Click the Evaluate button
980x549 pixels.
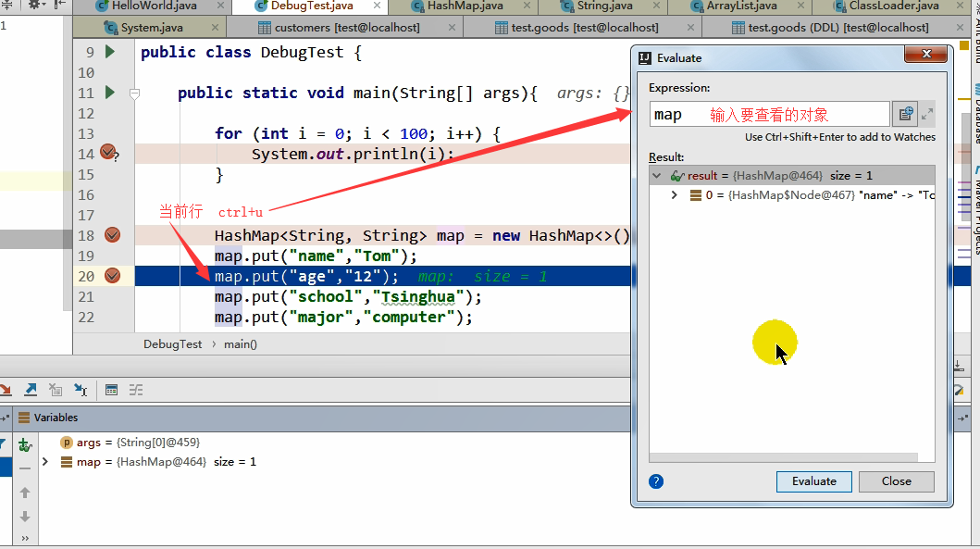point(813,481)
